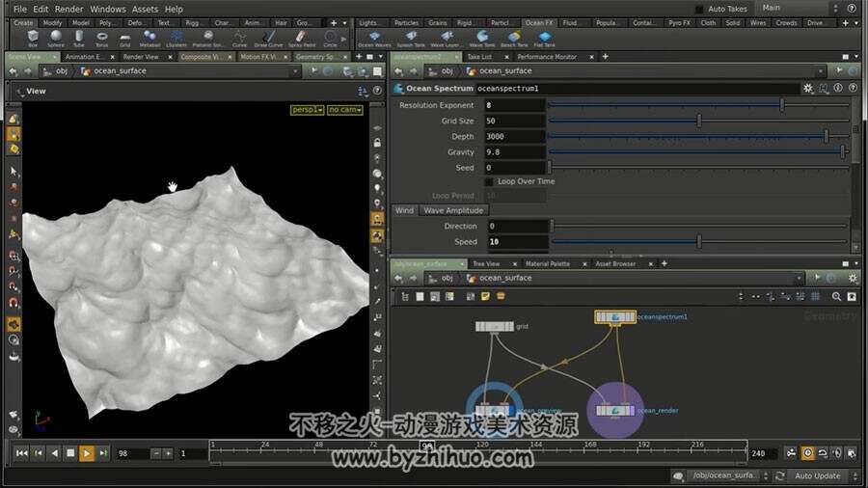Viewport: 868px width, 488px height.
Task: Click the play forward button
Action: [87, 453]
